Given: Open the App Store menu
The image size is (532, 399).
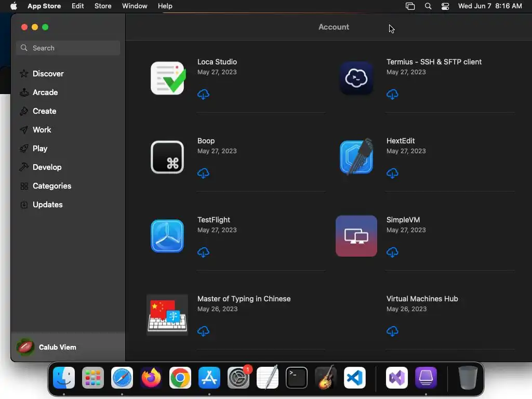Looking at the screenshot, I should [x=44, y=6].
